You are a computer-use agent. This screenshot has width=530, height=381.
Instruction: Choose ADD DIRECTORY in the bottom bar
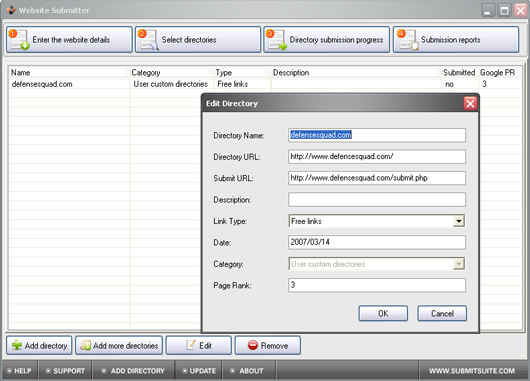[133, 371]
